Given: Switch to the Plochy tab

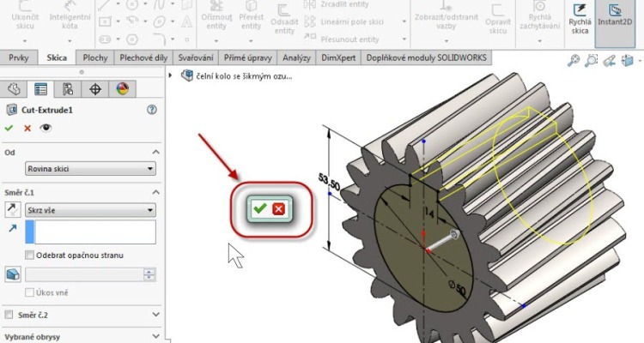Looking at the screenshot, I should 95,57.
